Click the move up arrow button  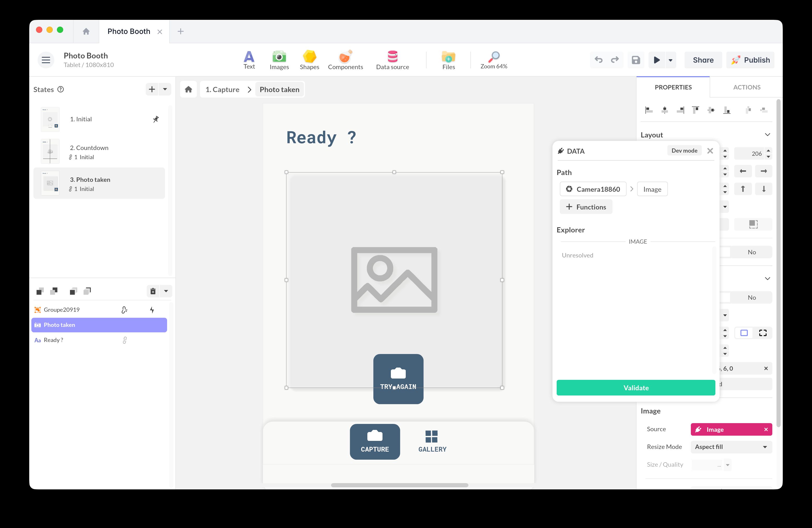coord(743,189)
